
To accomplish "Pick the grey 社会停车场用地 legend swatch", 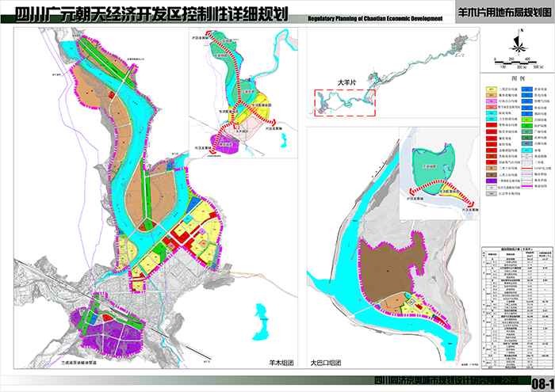I will [492, 194].
